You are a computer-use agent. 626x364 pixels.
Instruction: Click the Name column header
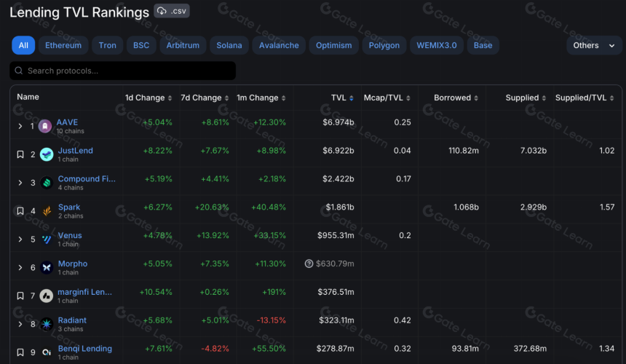[28, 97]
